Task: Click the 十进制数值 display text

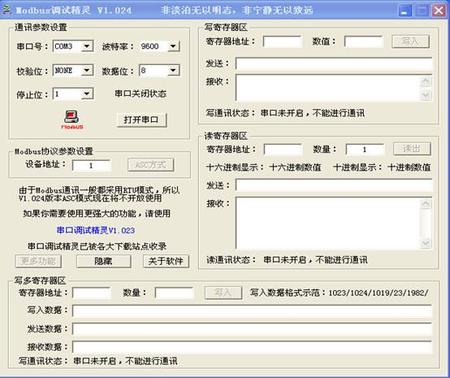Action: (409, 167)
